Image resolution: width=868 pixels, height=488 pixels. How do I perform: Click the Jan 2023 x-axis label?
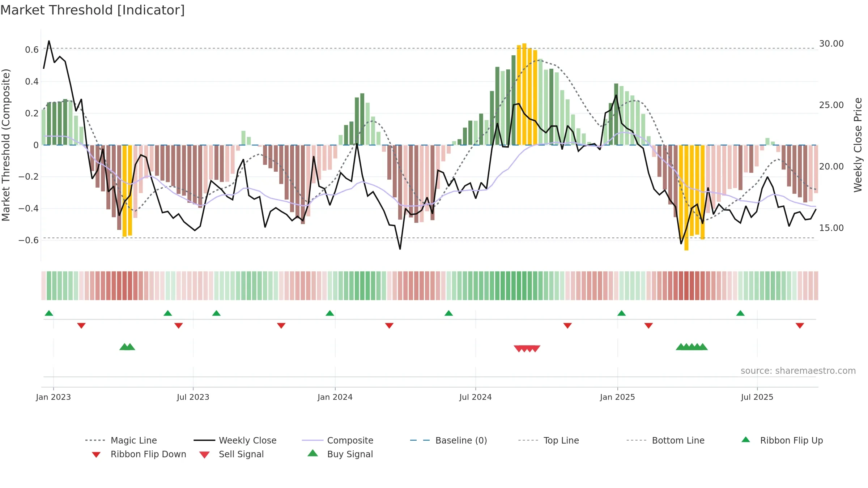pos(54,397)
